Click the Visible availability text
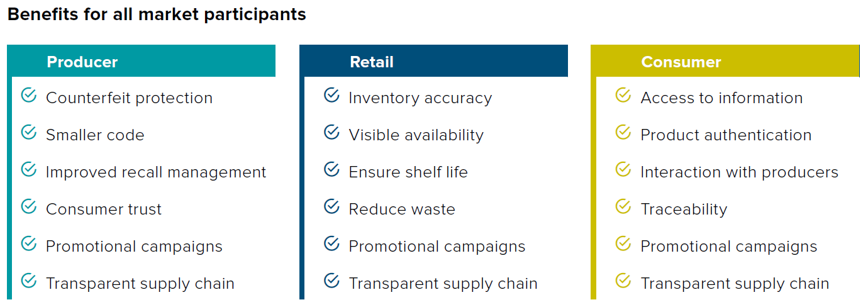The image size is (868, 307). 416,135
